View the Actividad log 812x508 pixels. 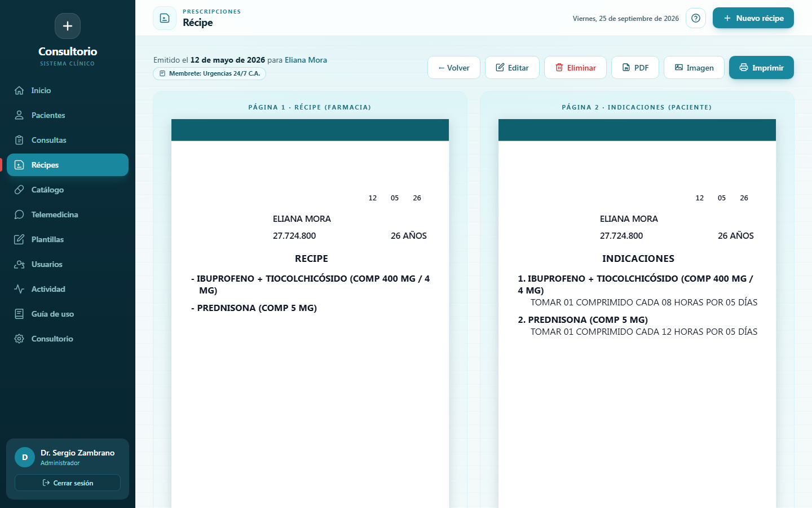(x=68, y=289)
